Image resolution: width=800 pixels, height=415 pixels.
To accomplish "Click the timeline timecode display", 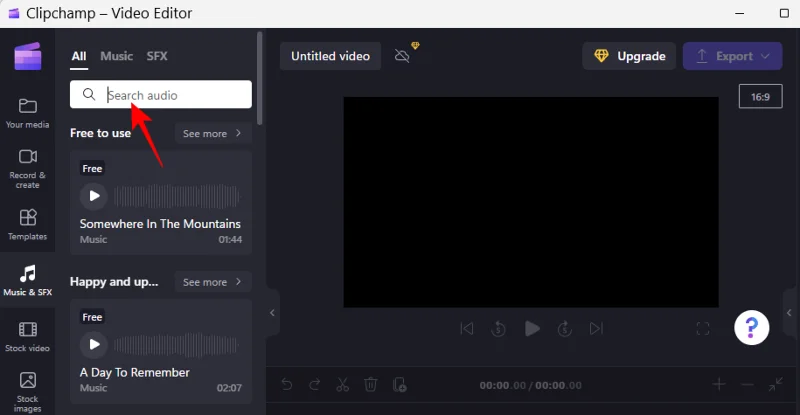I will tap(530, 385).
